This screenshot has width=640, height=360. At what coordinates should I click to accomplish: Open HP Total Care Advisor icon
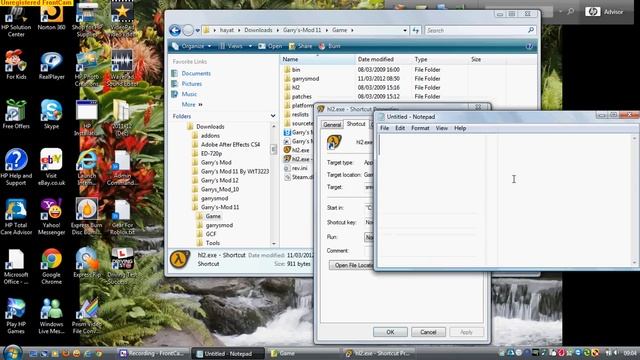(x=16, y=217)
